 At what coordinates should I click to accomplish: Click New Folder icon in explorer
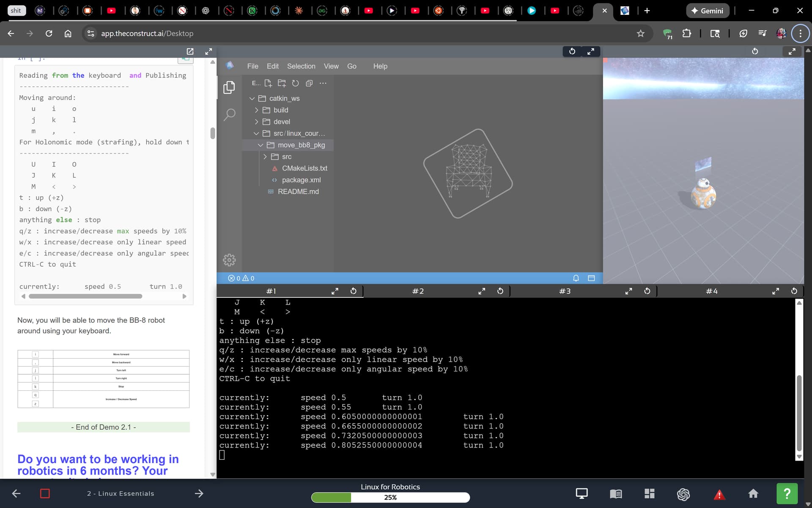coord(282,83)
